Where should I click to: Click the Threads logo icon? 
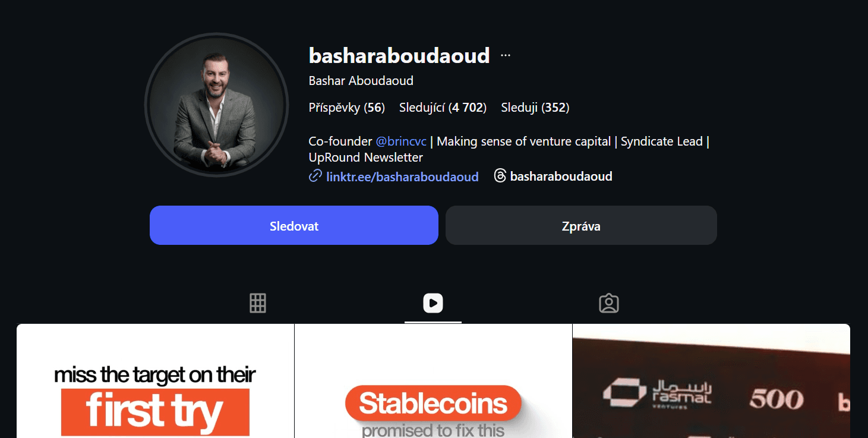pyautogui.click(x=500, y=176)
